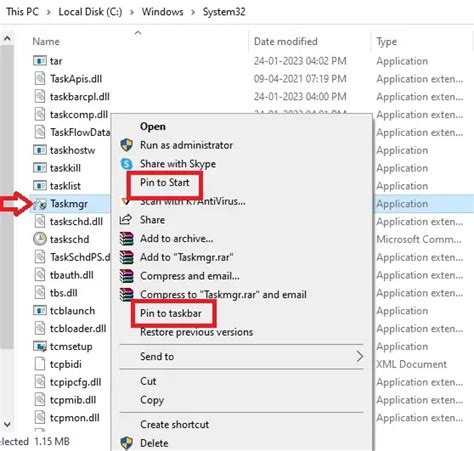Click the tasklist application icon
Image resolution: width=474 pixels, height=451 pixels.
[x=40, y=186]
